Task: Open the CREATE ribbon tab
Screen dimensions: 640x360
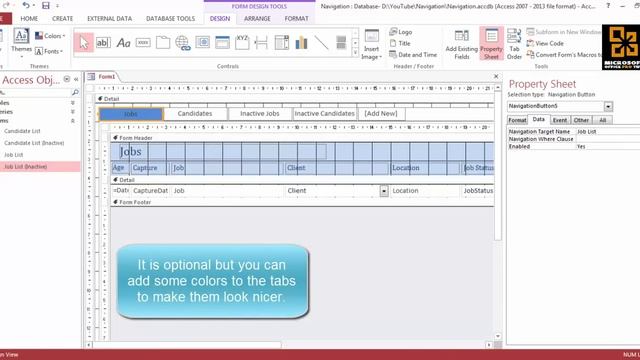Action: [62, 19]
